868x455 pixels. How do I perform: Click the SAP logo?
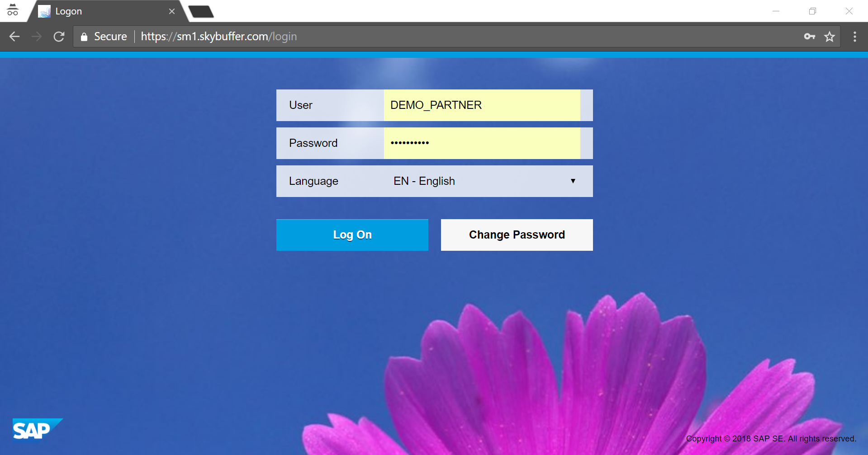(38, 429)
